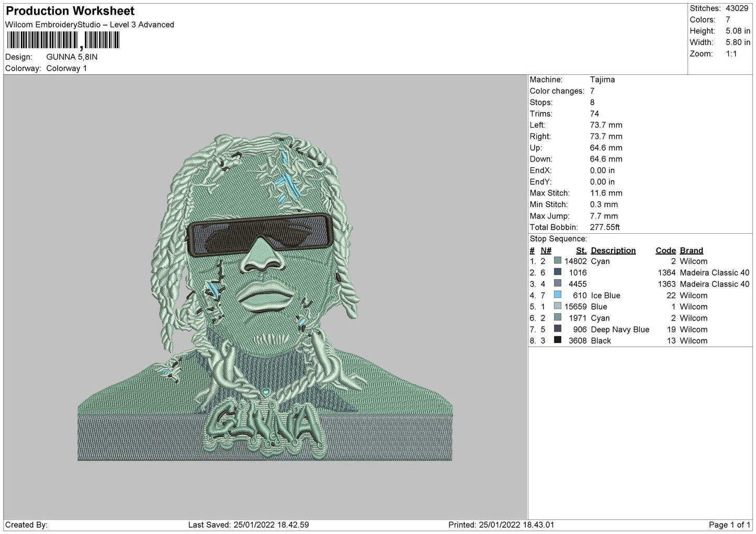Select the Ice Blue color swatch
This screenshot has height=534, width=756.
557,295
